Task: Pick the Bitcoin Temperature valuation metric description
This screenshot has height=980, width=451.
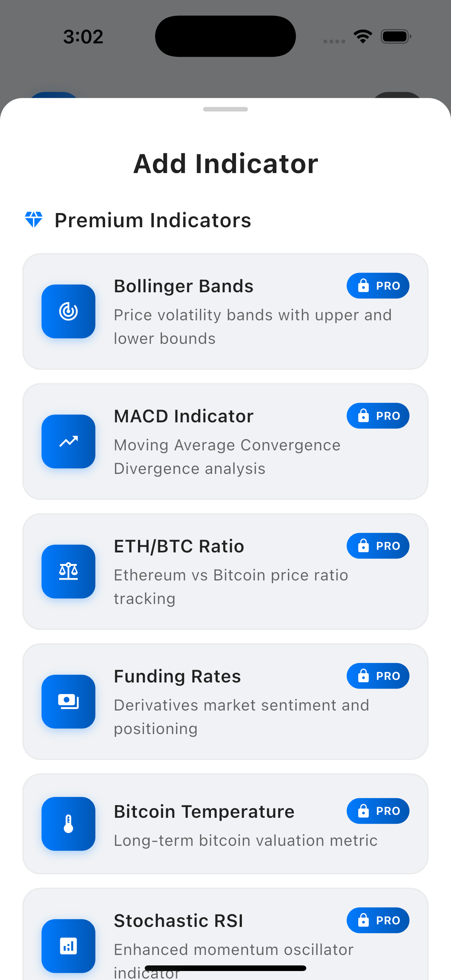Action: 246,840
